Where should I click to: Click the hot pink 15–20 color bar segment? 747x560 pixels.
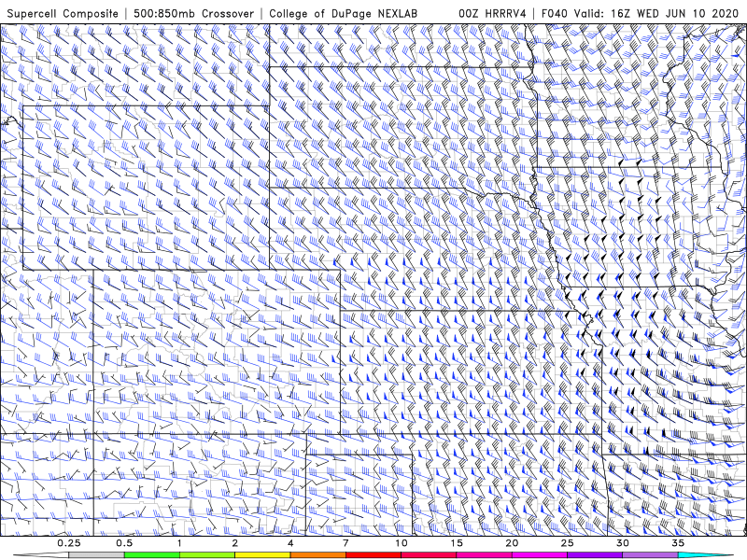(484, 555)
